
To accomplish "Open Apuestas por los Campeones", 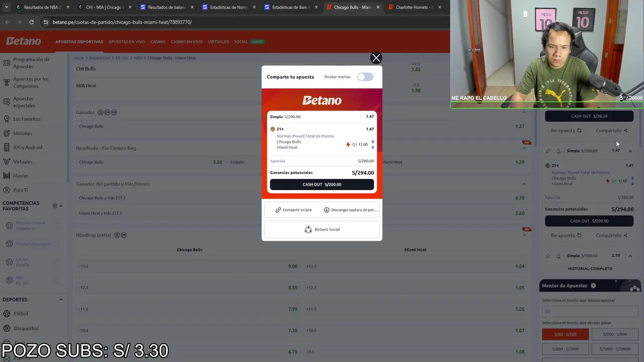I will point(32,82).
